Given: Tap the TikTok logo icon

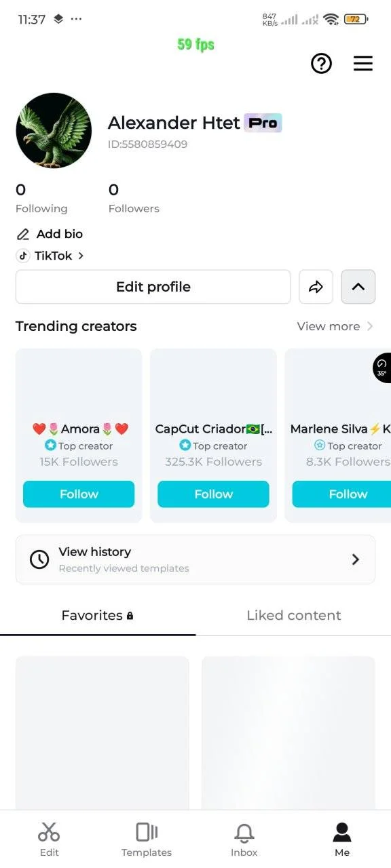Looking at the screenshot, I should tap(23, 256).
